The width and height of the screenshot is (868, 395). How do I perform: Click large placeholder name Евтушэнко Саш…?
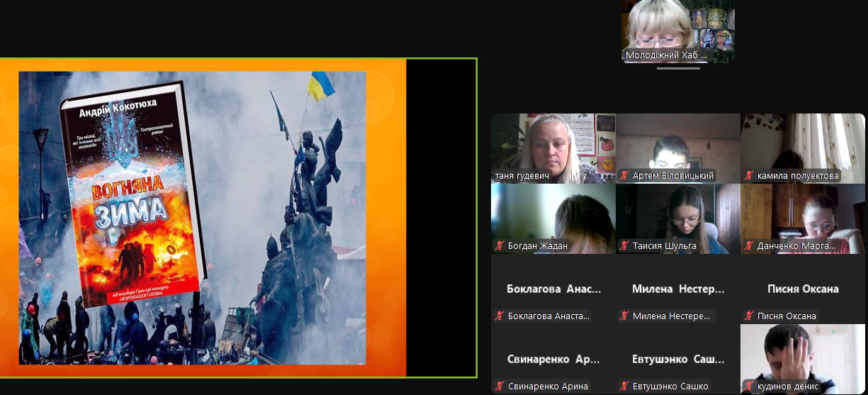pyautogui.click(x=678, y=360)
